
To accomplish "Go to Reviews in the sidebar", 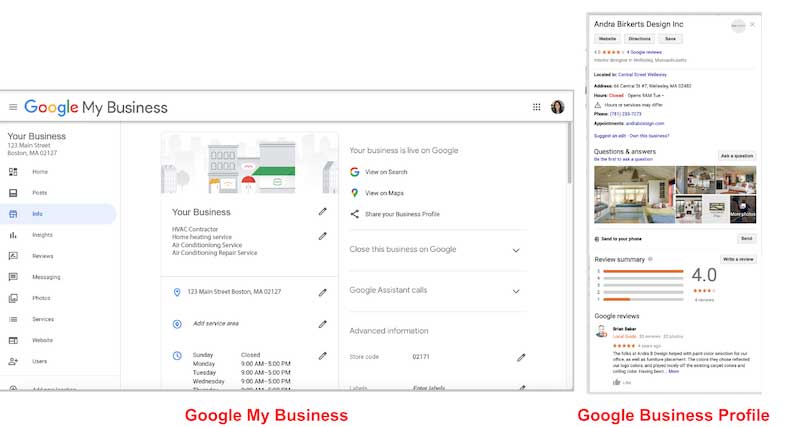I will (x=43, y=256).
